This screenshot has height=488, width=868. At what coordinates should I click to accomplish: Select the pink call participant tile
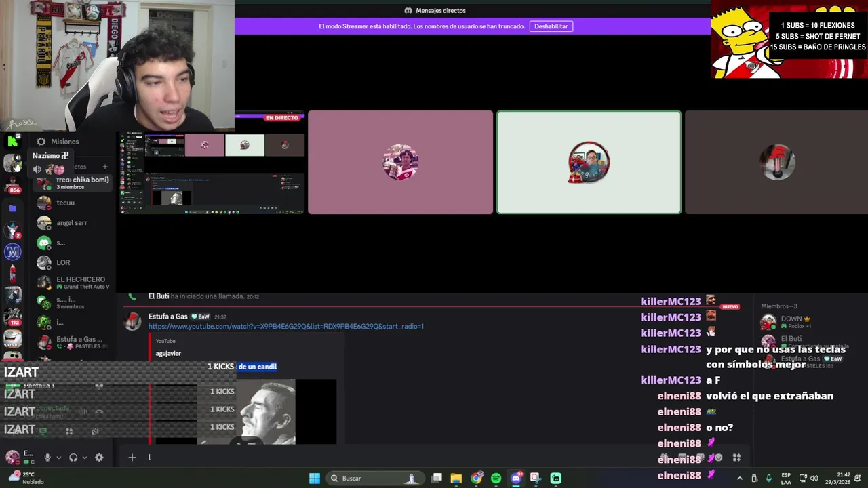(x=400, y=163)
